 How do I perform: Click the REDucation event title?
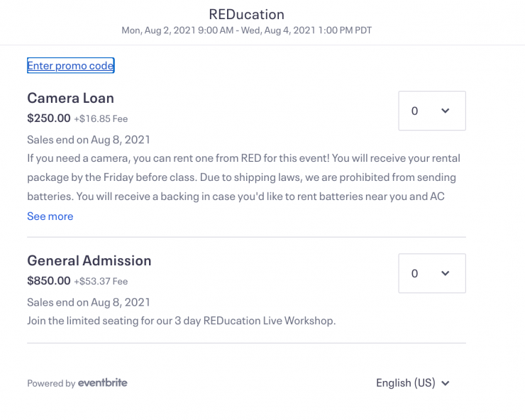click(246, 14)
